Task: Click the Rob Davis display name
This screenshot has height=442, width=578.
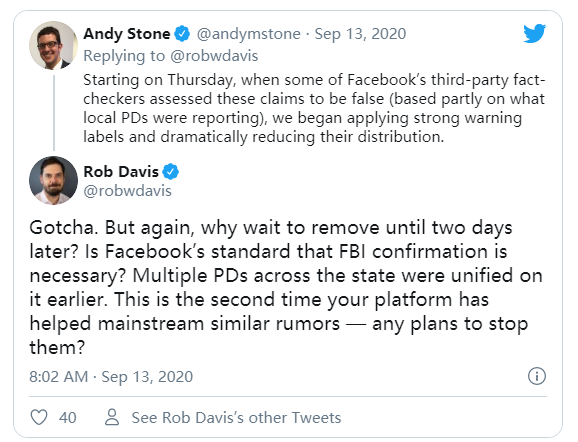Action: coord(121,172)
